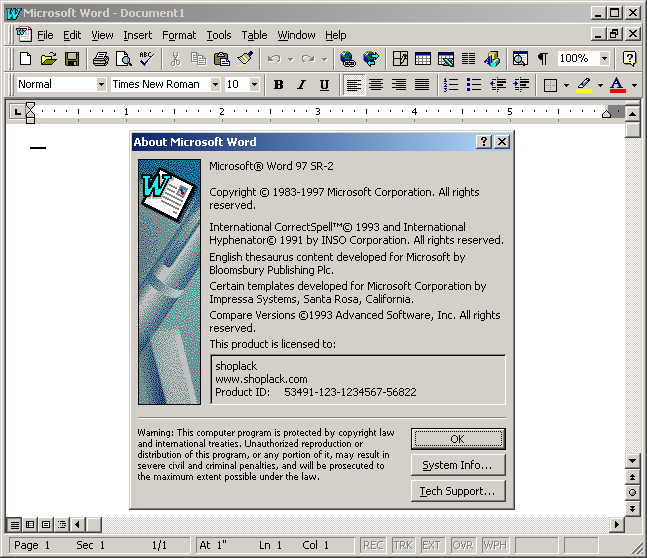
Task: Click the Decrease Indent icon
Action: 498,85
